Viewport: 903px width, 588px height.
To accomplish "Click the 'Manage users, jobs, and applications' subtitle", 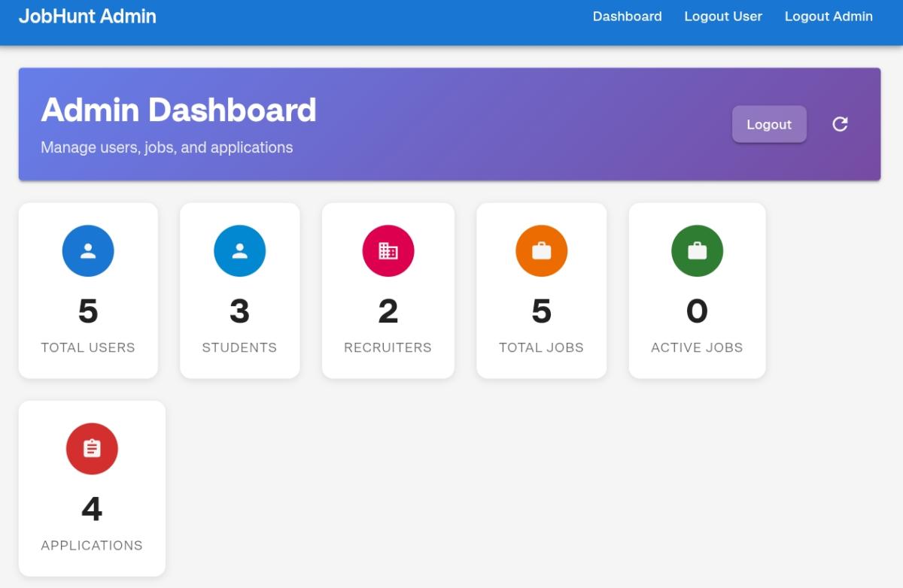I will pos(166,147).
